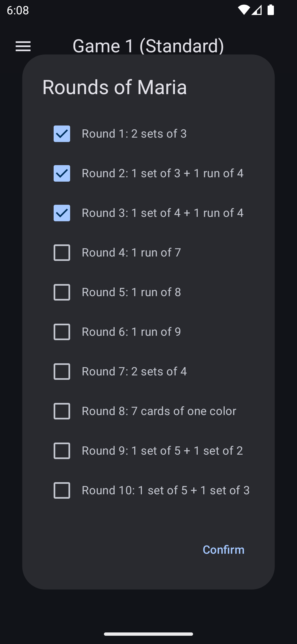This screenshot has height=644, width=297.
Task: Check Round 8: 7 cards of one color
Action: (62, 411)
